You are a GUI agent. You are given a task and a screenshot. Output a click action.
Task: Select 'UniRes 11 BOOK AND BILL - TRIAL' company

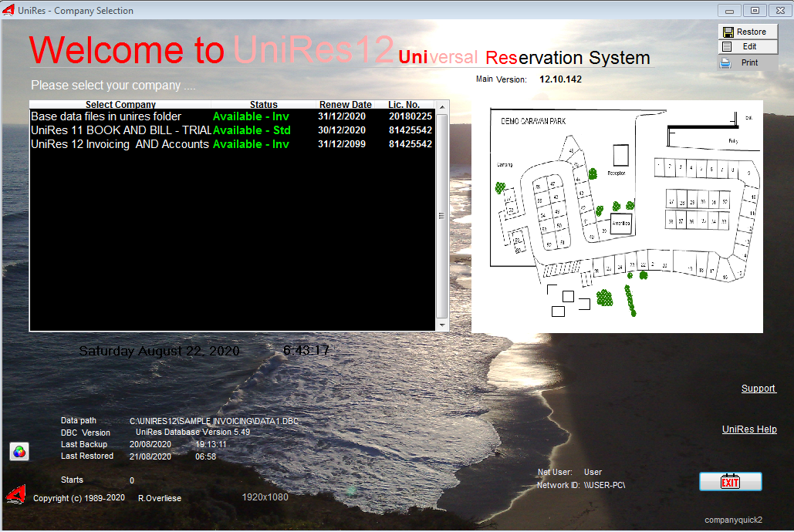pos(232,130)
